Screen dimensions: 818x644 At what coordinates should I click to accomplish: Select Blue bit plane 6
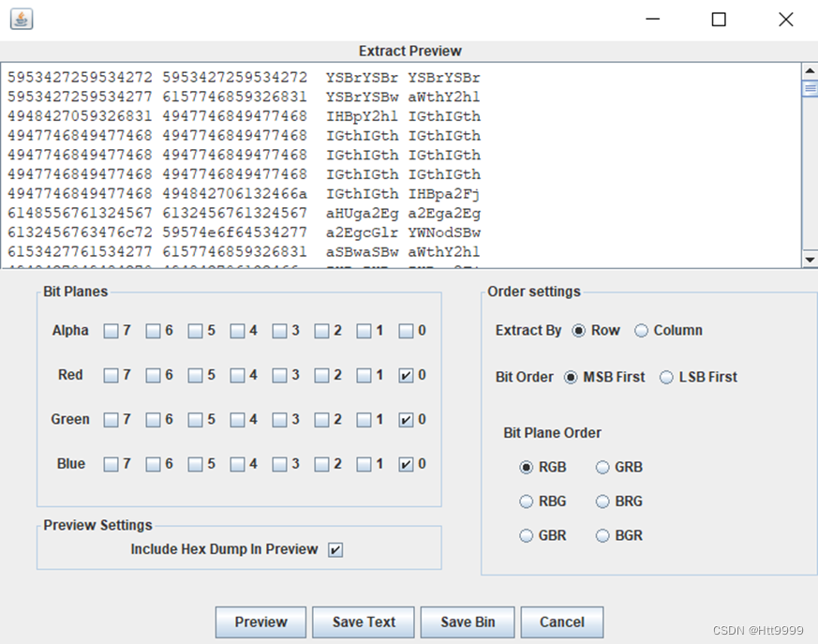(x=153, y=464)
